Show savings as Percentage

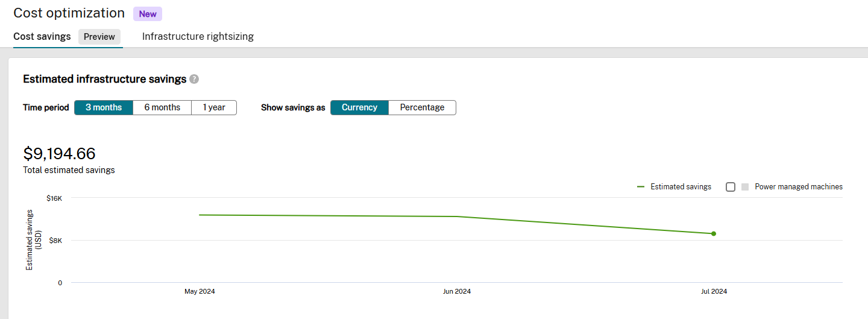(422, 107)
